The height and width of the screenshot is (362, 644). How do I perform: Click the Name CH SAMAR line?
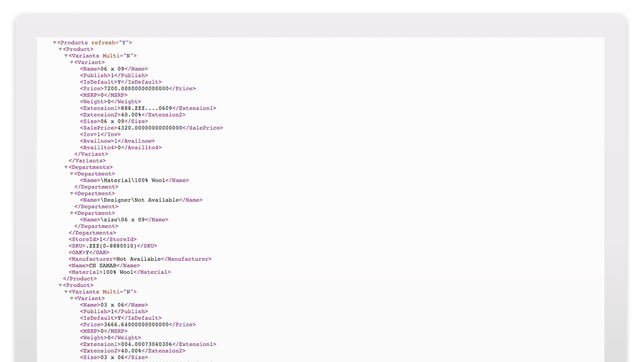coord(104,266)
